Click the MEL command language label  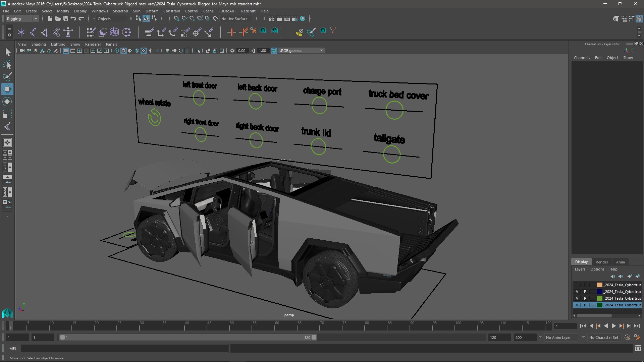[13, 349]
